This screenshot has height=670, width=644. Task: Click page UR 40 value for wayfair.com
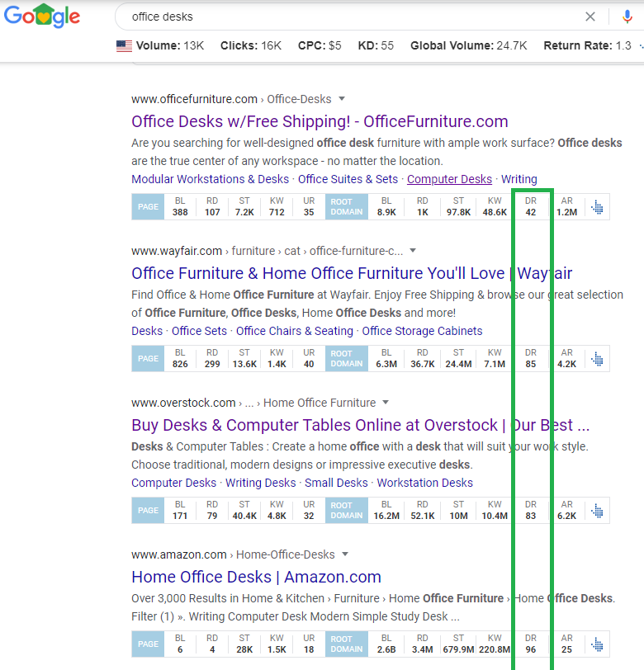(x=309, y=364)
